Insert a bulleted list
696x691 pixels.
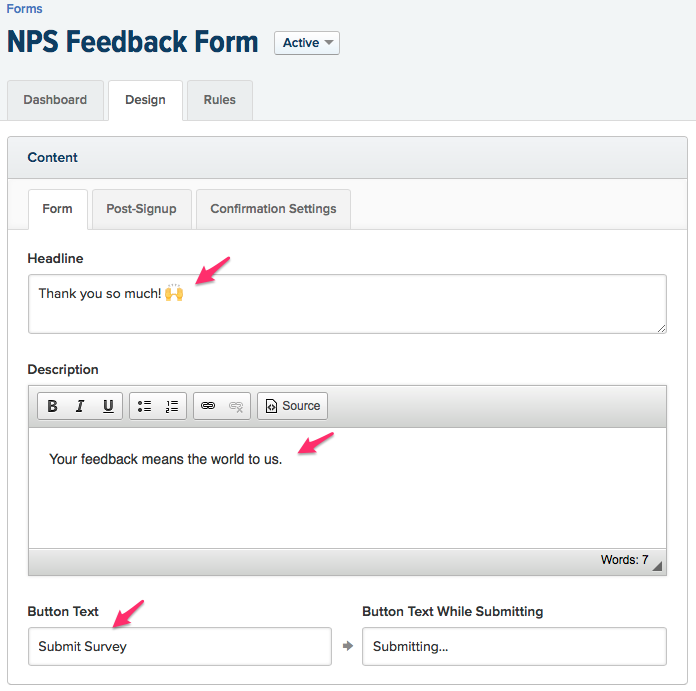point(144,406)
